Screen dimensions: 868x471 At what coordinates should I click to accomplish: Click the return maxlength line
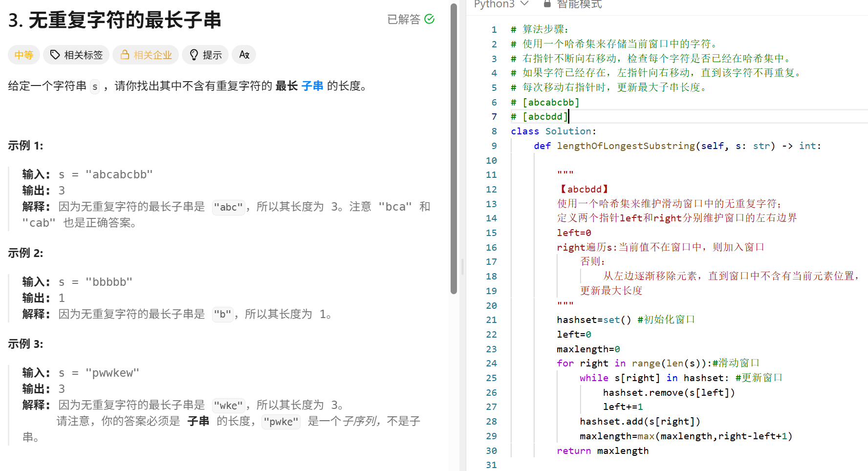click(x=603, y=450)
